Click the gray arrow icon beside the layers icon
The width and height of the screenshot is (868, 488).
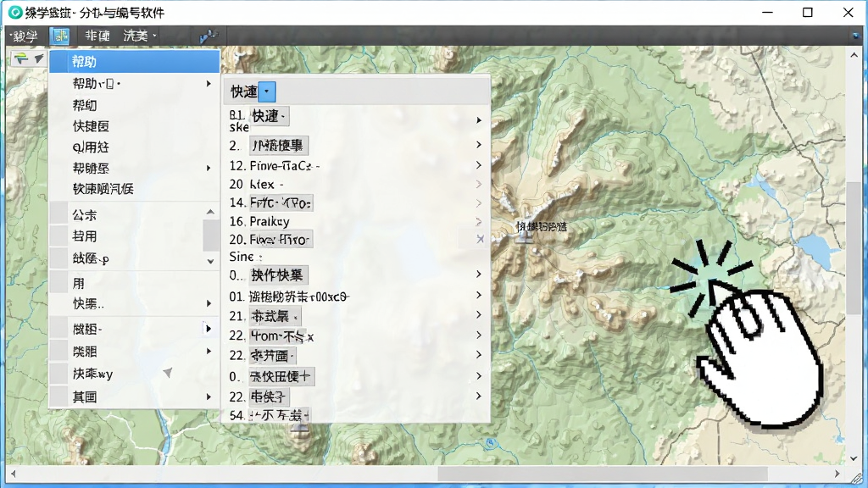click(x=39, y=58)
